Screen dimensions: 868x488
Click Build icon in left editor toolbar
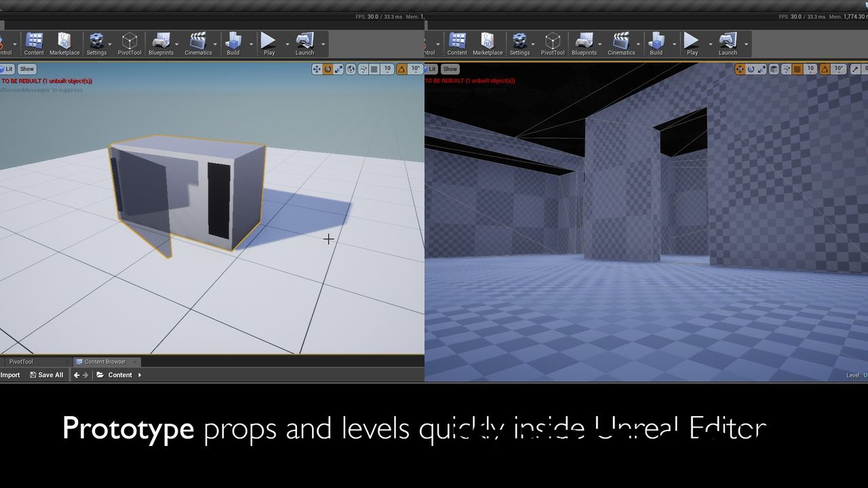(x=233, y=43)
